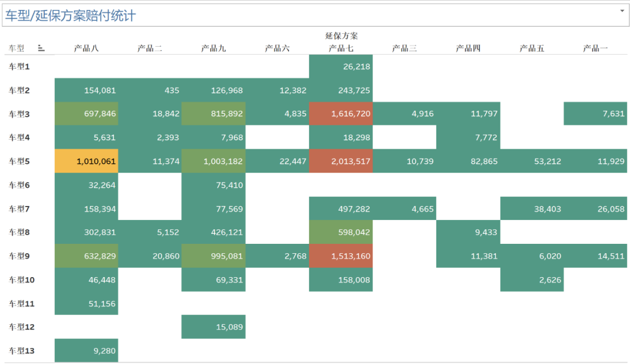The width and height of the screenshot is (630, 364).
Task: Select the 车型5 row header
Action: coord(19,161)
